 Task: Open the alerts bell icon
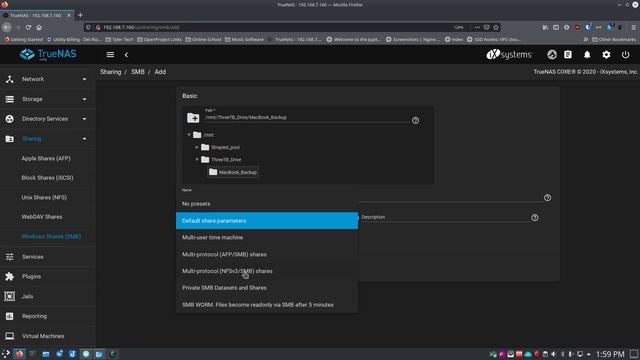(587, 54)
